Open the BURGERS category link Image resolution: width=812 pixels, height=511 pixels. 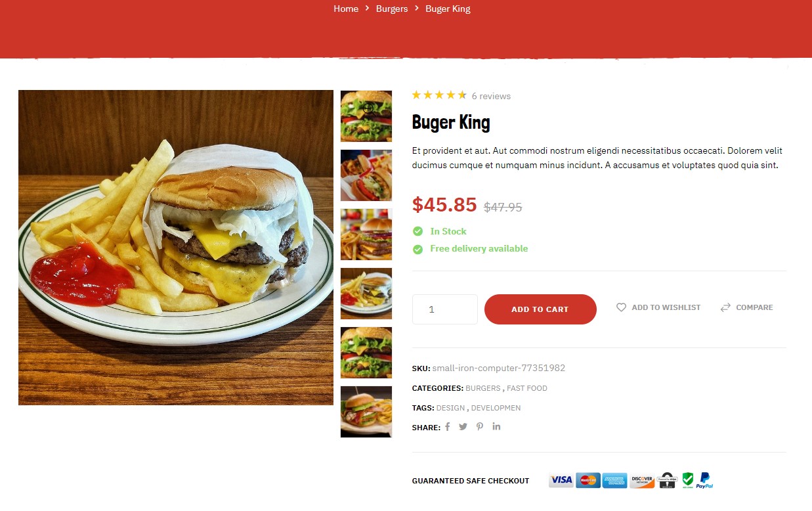pos(482,388)
